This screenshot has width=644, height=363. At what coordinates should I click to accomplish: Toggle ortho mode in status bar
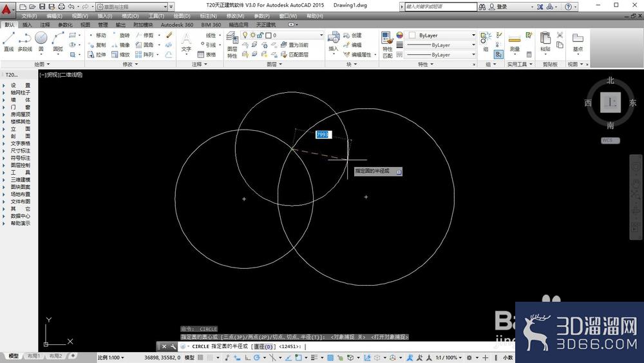pos(248,358)
